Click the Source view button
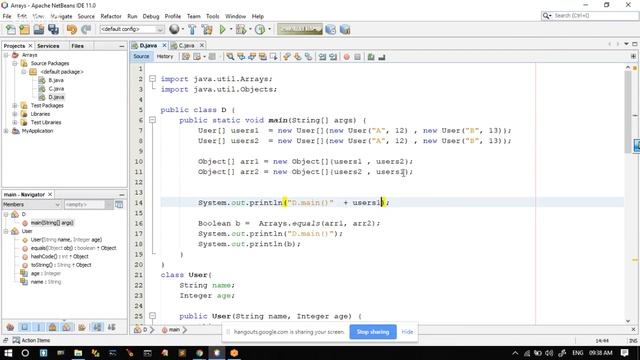640x360 pixels. (141, 56)
